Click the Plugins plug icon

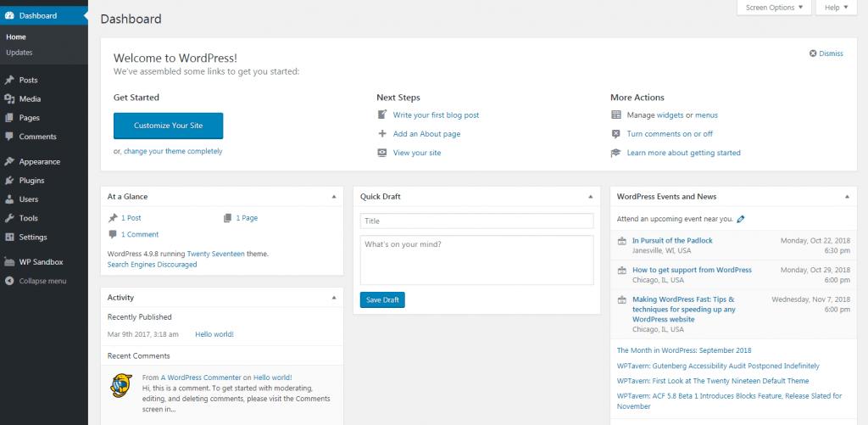click(x=9, y=181)
